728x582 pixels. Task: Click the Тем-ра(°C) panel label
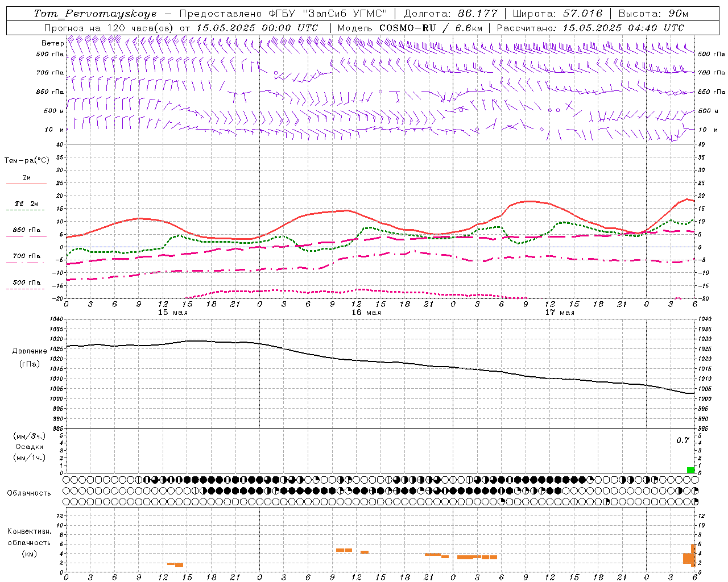[27, 161]
